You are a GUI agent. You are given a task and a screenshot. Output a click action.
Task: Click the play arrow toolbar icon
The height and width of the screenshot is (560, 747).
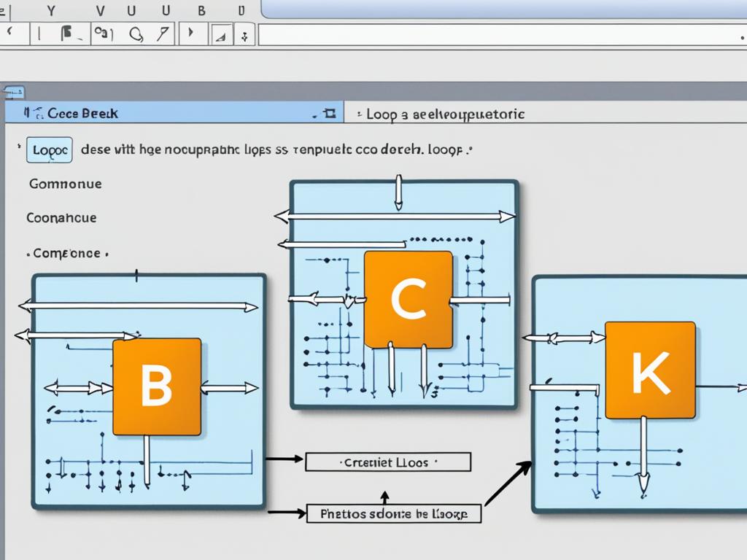click(192, 33)
